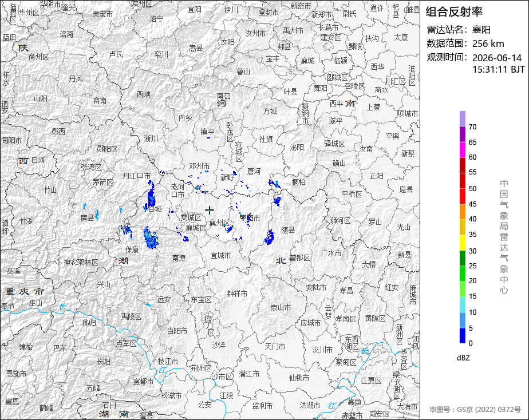This screenshot has width=529, height=420.
Task: Click the station name 襄阳 value
Action: [481, 30]
